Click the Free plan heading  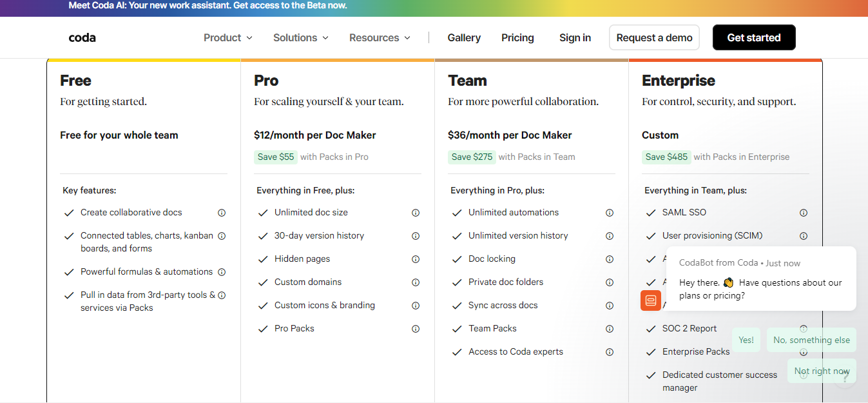[75, 81]
